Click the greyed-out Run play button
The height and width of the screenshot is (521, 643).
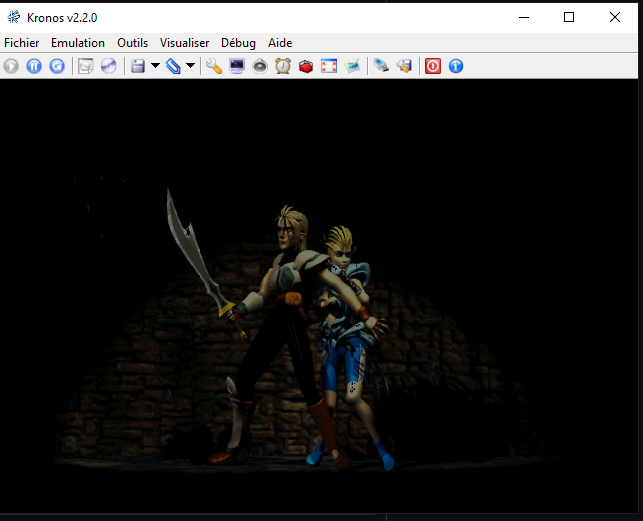11,66
